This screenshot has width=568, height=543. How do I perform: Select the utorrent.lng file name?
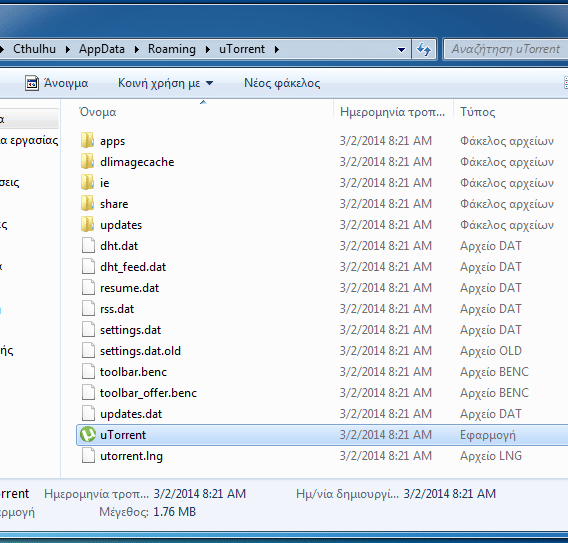click(x=131, y=456)
